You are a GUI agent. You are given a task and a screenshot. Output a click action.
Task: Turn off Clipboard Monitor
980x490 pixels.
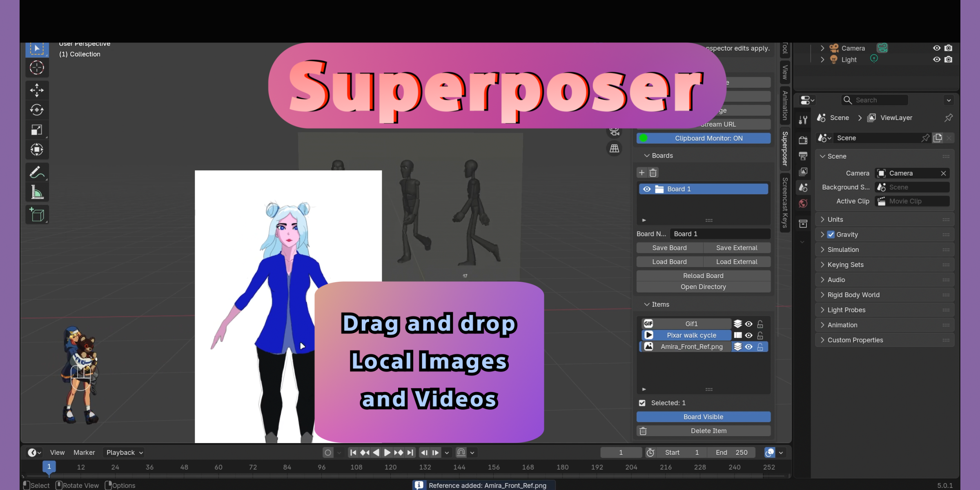[x=703, y=138]
